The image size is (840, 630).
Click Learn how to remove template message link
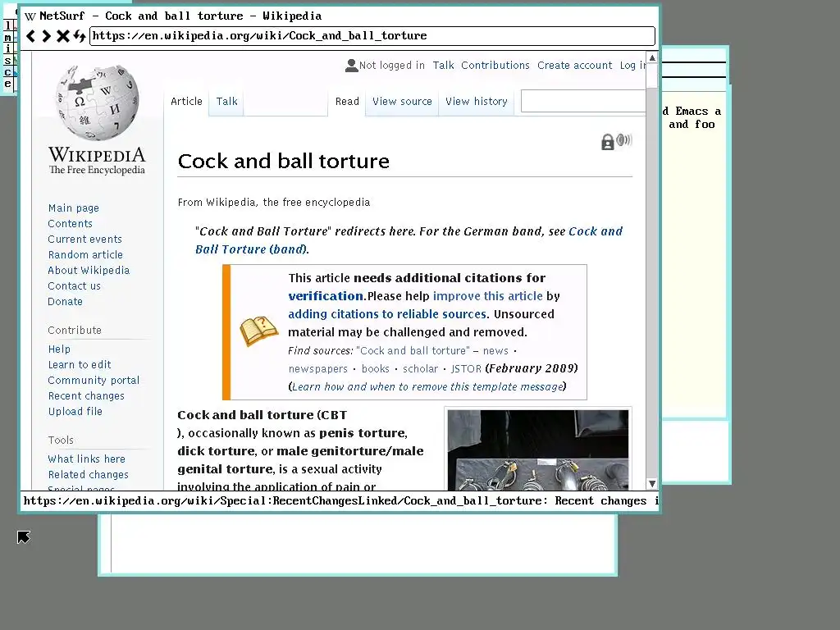427,387
